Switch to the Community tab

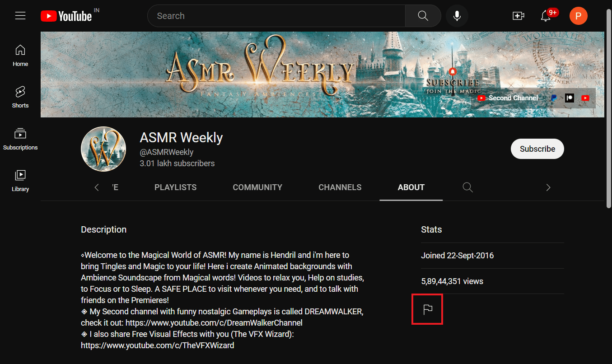(257, 187)
